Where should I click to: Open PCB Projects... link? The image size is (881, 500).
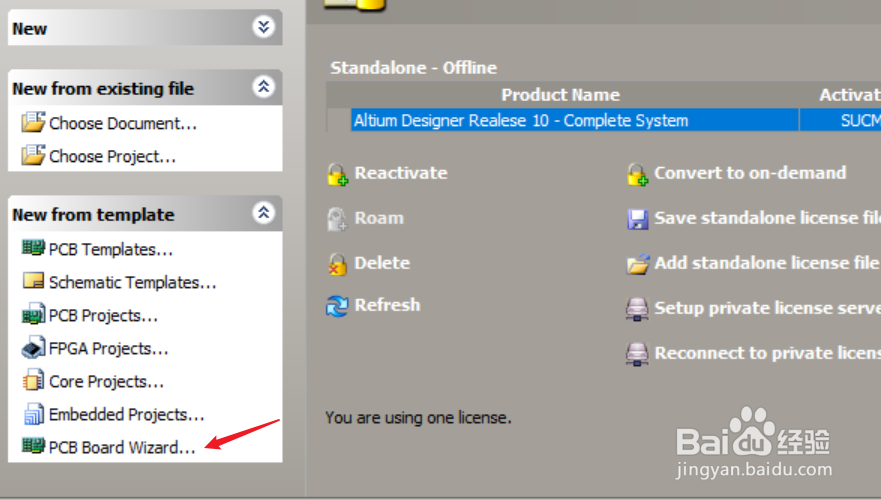(x=103, y=315)
